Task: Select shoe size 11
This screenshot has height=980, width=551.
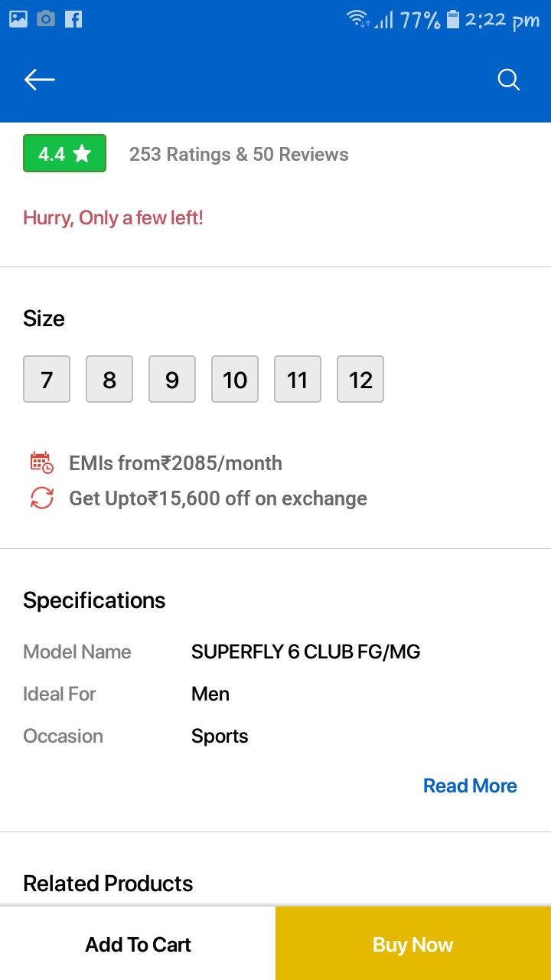Action: 298,379
